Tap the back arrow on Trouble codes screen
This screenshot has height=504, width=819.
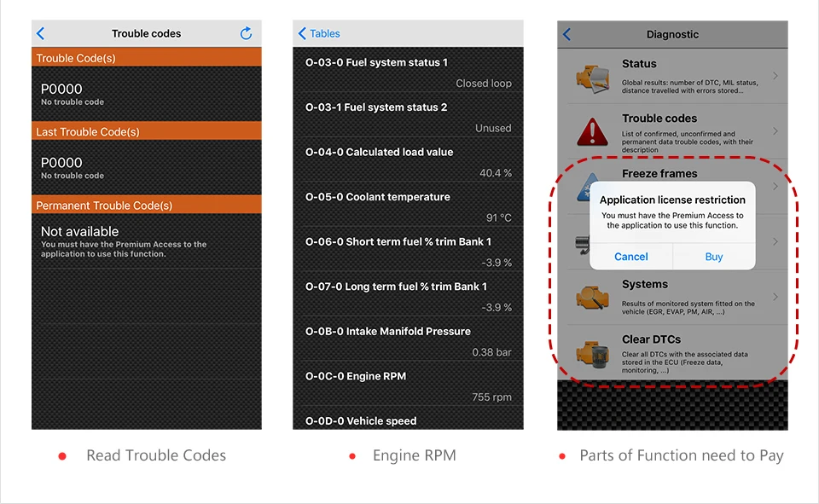point(40,33)
